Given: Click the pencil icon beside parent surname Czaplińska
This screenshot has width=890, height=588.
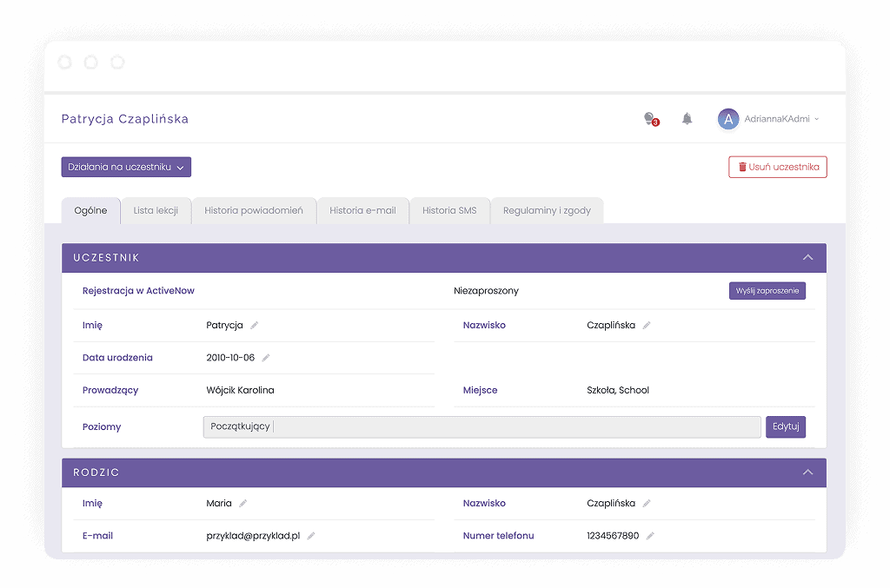Looking at the screenshot, I should 647,504.
